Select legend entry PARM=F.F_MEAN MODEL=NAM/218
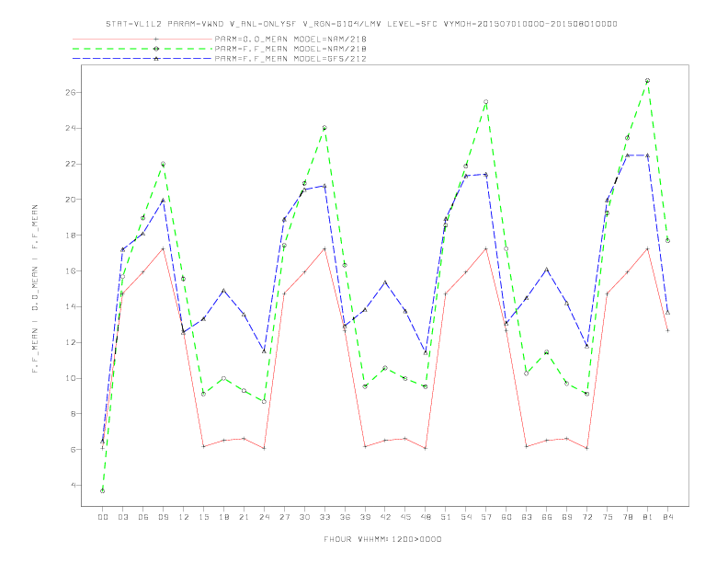This screenshot has width=728, height=563. tap(290, 49)
